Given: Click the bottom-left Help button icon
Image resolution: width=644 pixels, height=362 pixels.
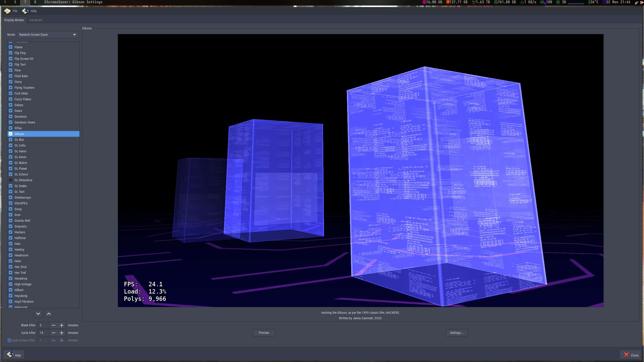Looking at the screenshot, I should 10,354.
